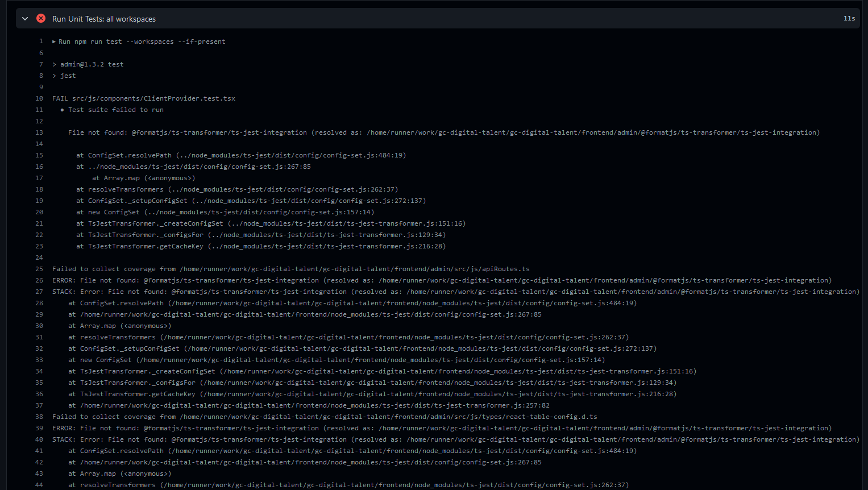Click "TsJestTransformer._configsFor" text on line 22
This screenshot has width=868, height=490.
146,235
